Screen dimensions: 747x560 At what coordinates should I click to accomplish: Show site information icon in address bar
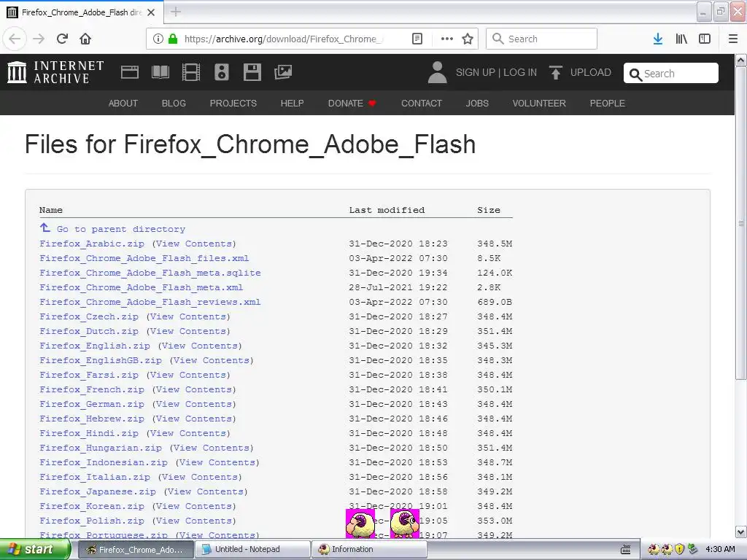158,39
